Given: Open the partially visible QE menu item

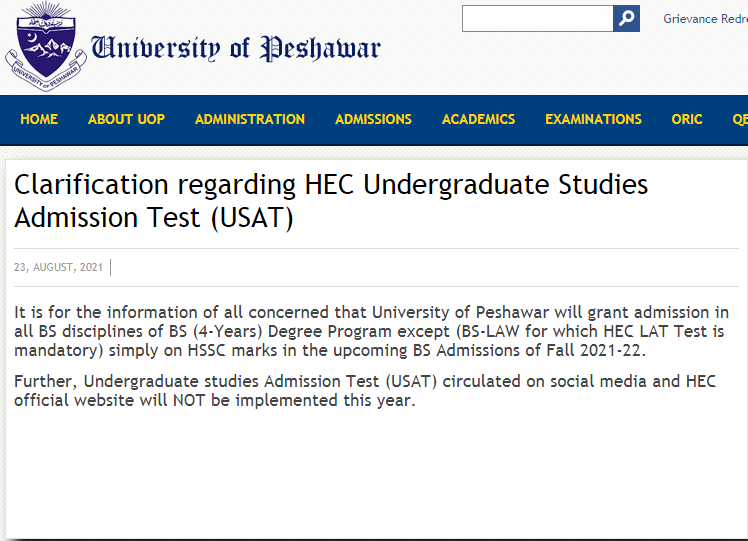Looking at the screenshot, I should pos(740,119).
